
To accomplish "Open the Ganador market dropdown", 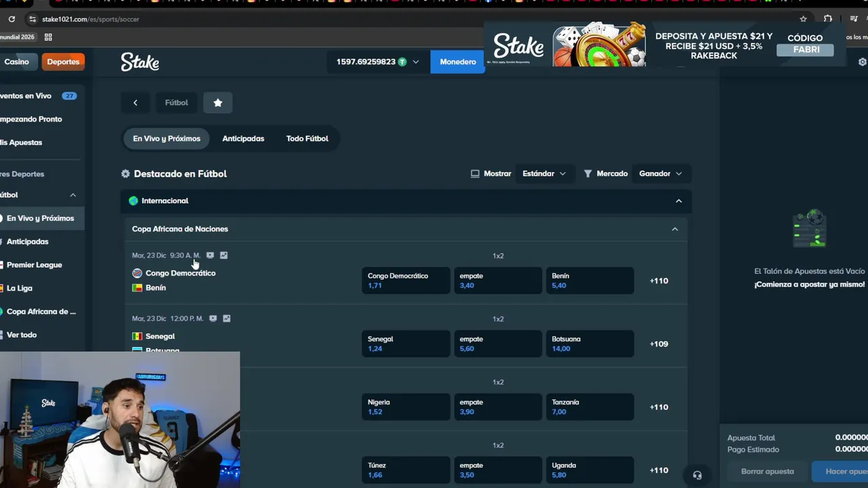I will [661, 174].
